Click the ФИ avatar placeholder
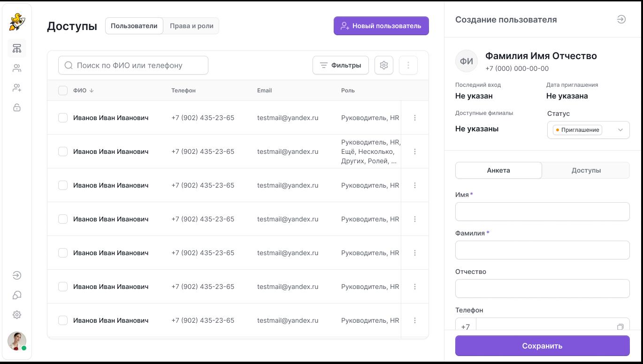Viewport: 643px width, 364px height. click(467, 61)
